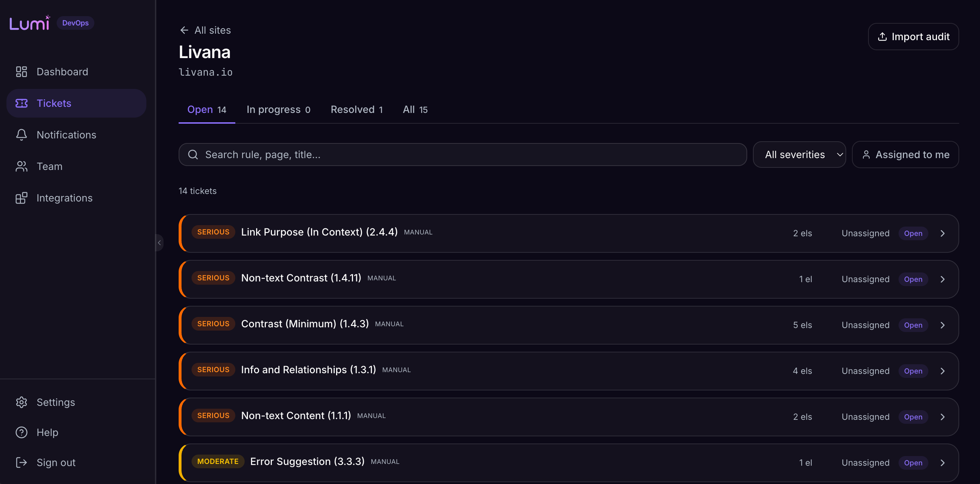Click the Notifications bell icon
The width and height of the screenshot is (980, 484).
pyautogui.click(x=21, y=134)
